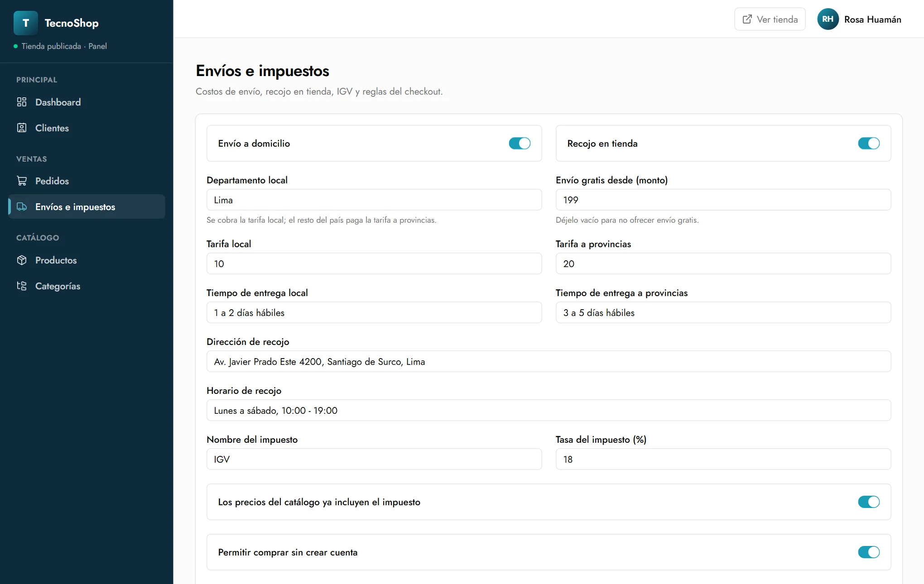
Task: Edit the Tasa del impuesto percentage field
Action: tap(723, 460)
